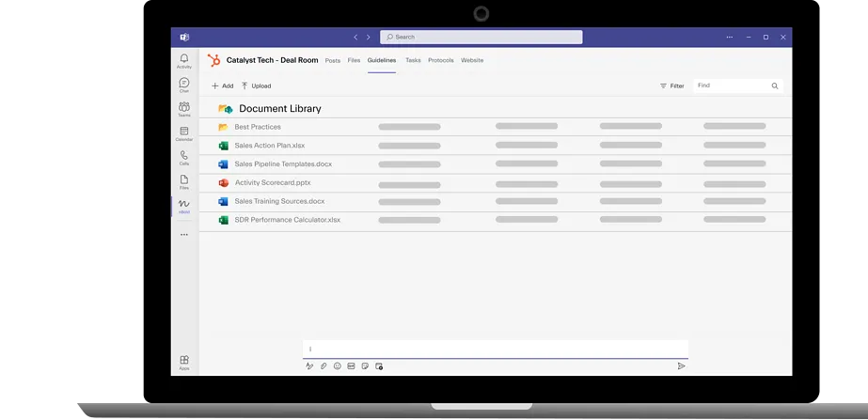The height and width of the screenshot is (420, 868).
Task: Open the Activity feed in sidebar
Action: tap(184, 61)
